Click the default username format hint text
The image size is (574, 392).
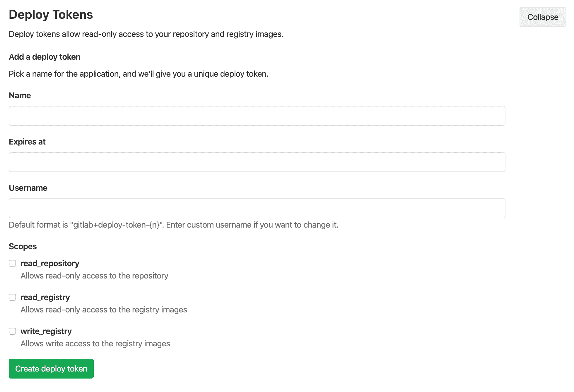click(174, 225)
